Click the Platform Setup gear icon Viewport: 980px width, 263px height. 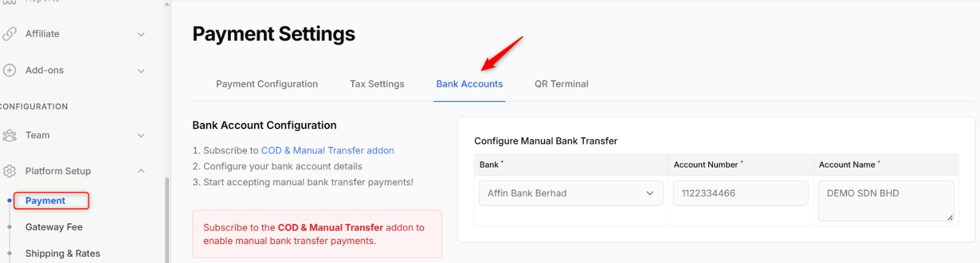[x=9, y=171]
